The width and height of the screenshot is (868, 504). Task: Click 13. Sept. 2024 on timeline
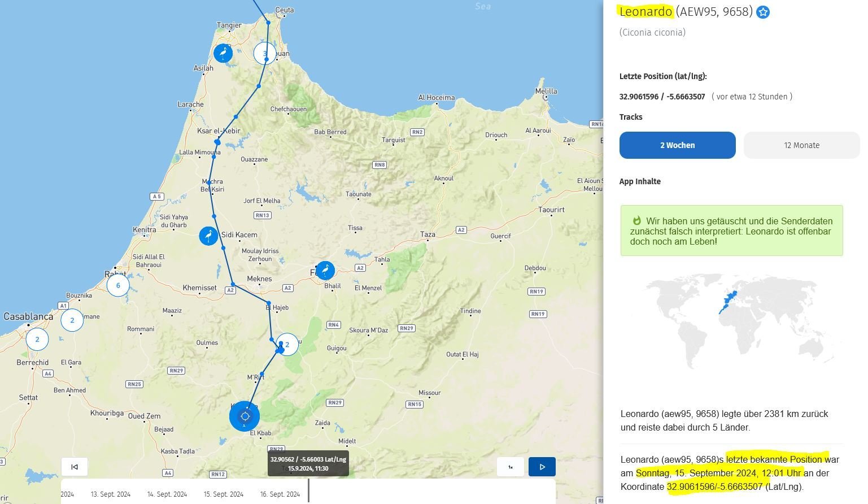point(111,494)
